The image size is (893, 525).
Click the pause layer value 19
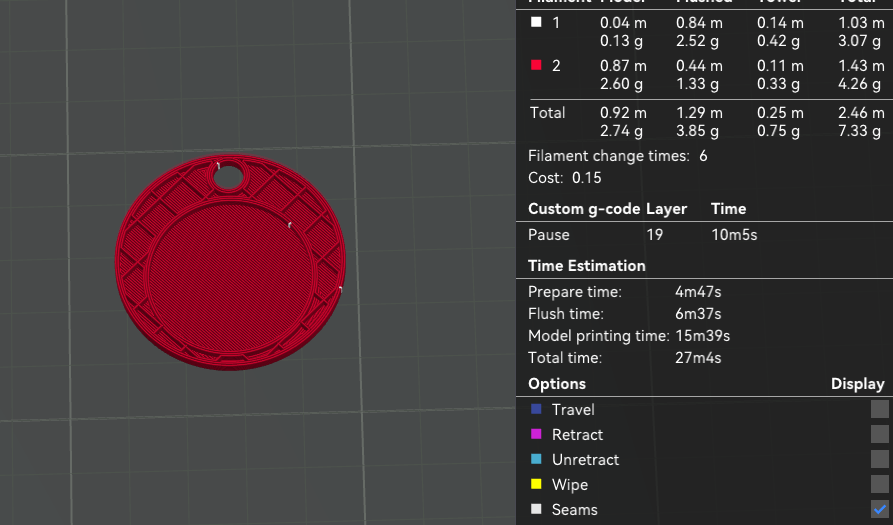pos(654,235)
